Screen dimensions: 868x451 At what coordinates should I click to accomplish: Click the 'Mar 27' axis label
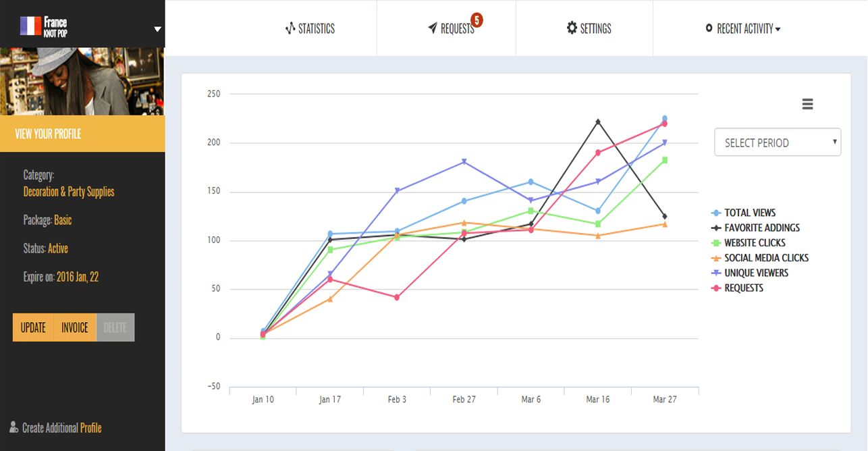665,400
